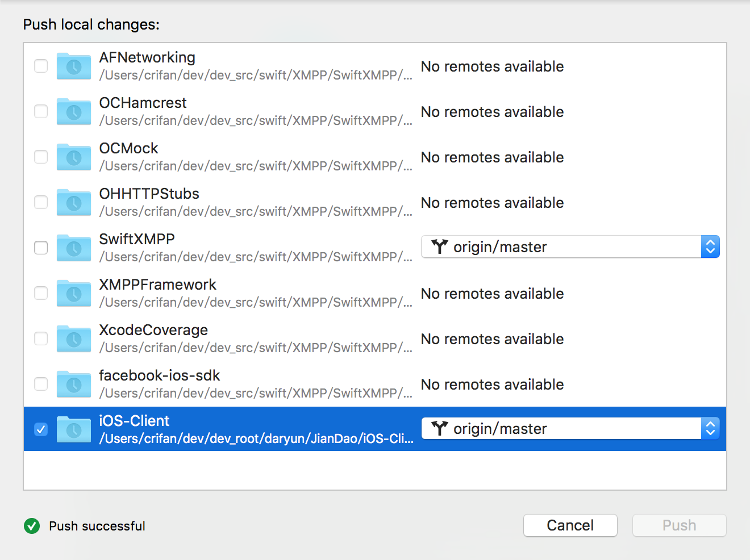This screenshot has height=560, width=750.
Task: Toggle the AFNetworking checkbox
Action: point(41,66)
